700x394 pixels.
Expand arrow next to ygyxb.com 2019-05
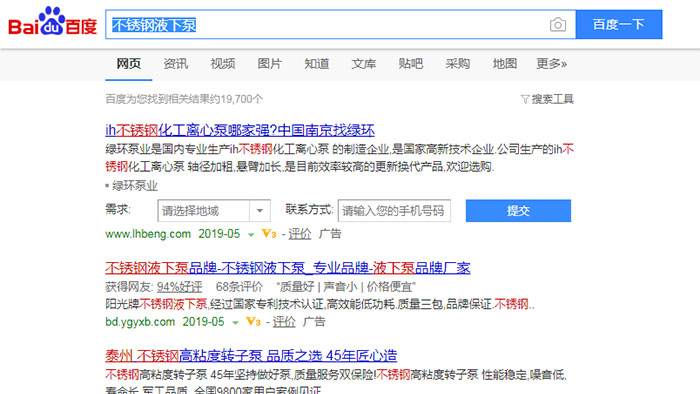click(x=235, y=323)
